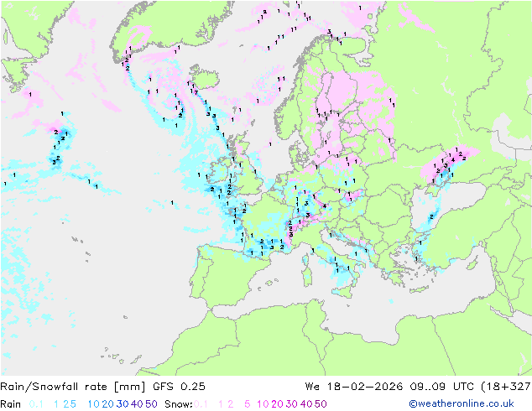Click the snow legend value 40
This screenshot has width=532, height=411.
(306, 404)
